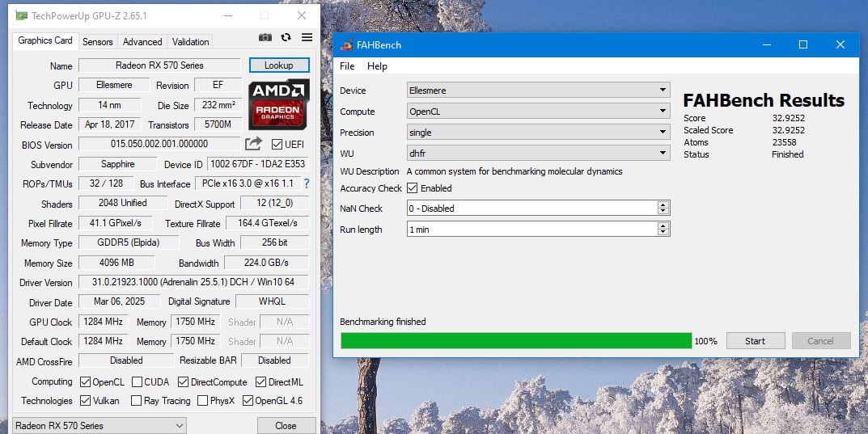The image size is (868, 434).
Task: Open the WU dropdown showing dhfr
Action: 538,153
